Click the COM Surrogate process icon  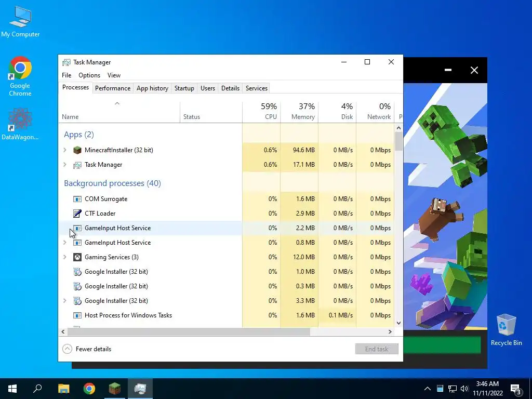pyautogui.click(x=77, y=199)
